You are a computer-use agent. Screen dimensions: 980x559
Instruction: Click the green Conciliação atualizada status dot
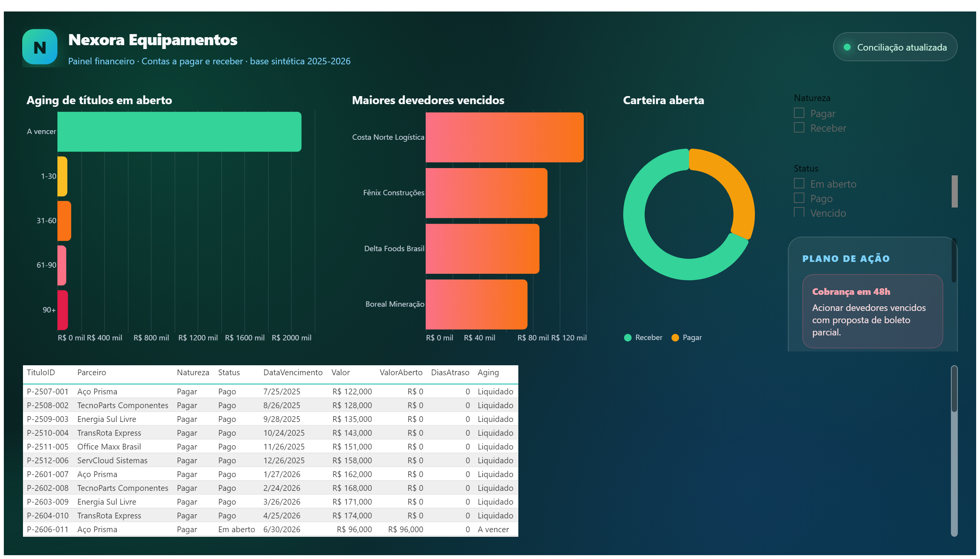pyautogui.click(x=847, y=47)
